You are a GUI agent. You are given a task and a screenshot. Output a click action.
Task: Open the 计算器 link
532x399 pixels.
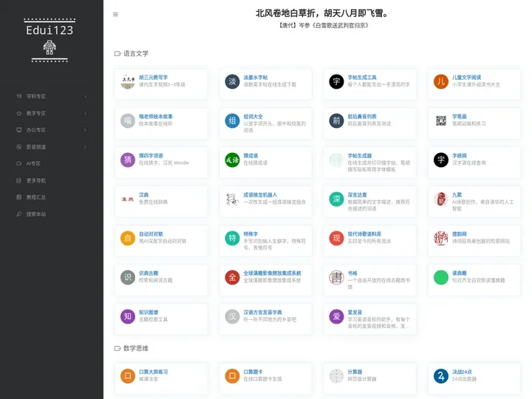[x=355, y=372]
